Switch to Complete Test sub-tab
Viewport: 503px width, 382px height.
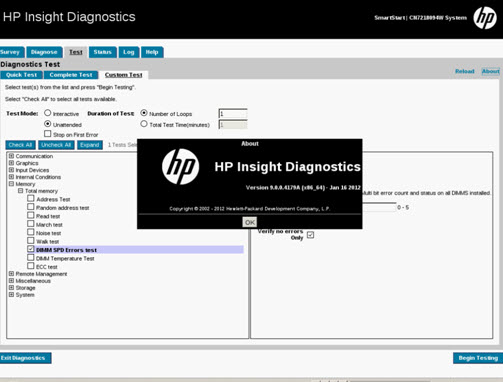71,75
